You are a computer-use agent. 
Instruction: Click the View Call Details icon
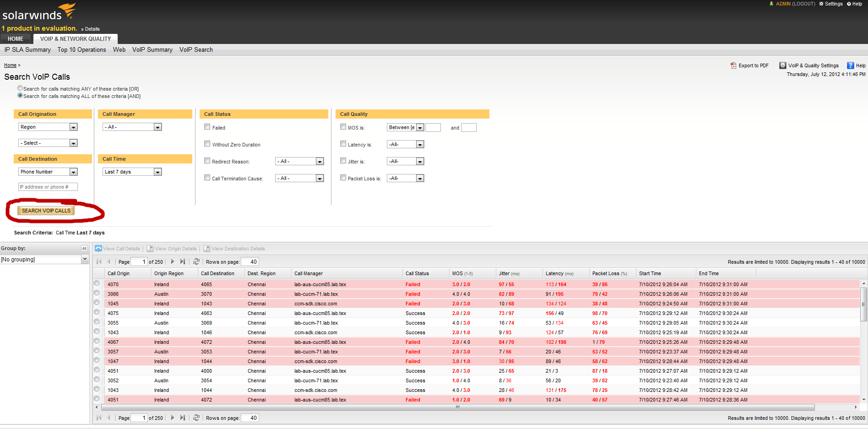(x=98, y=249)
